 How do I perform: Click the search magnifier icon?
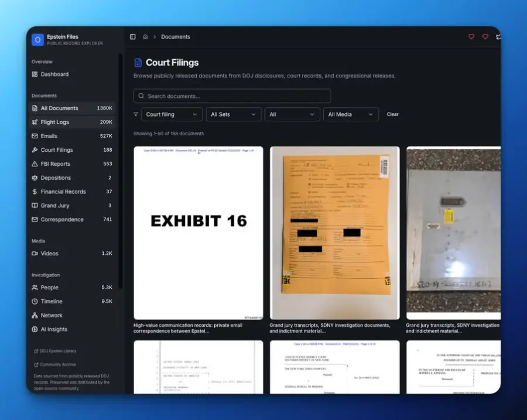click(x=141, y=96)
